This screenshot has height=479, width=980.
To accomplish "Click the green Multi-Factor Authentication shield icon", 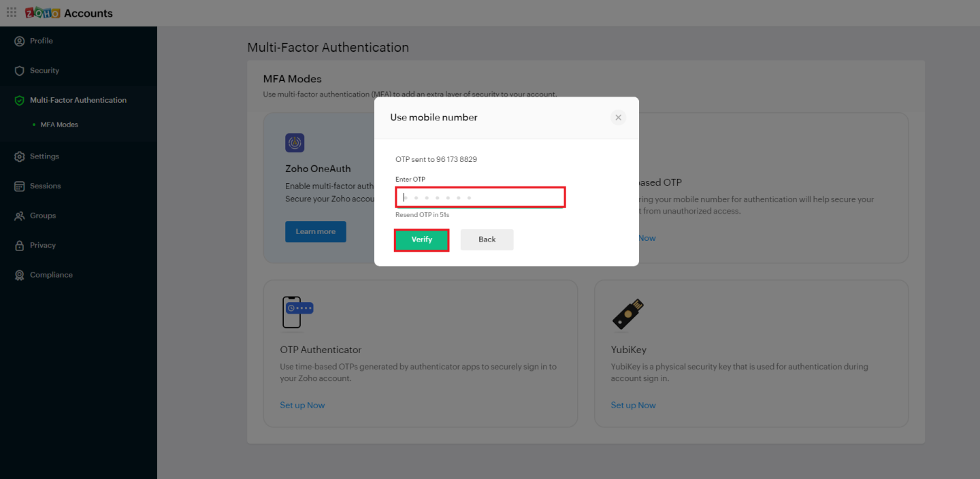I will (19, 100).
